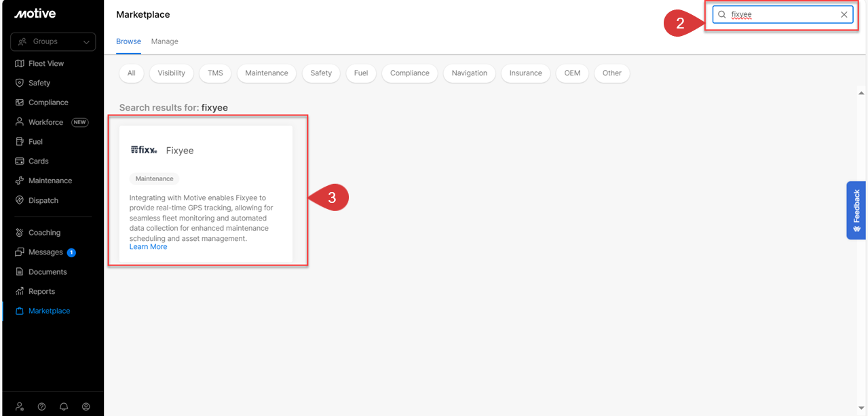Open Reports in the sidebar
868x416 pixels.
pos(41,291)
